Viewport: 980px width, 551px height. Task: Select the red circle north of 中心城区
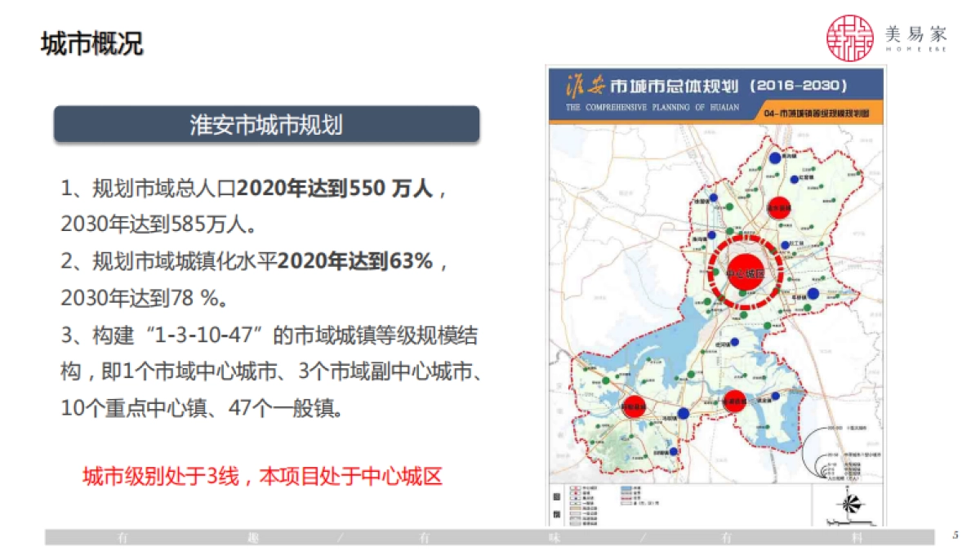pyautogui.click(x=779, y=208)
